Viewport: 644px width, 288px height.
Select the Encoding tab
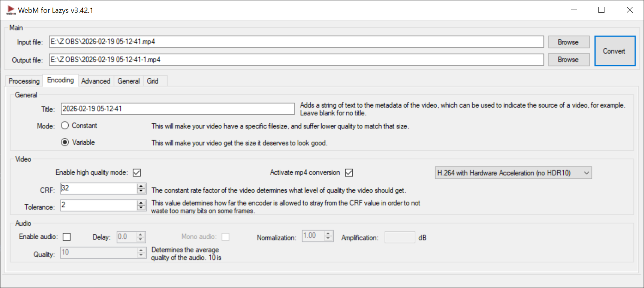61,80
